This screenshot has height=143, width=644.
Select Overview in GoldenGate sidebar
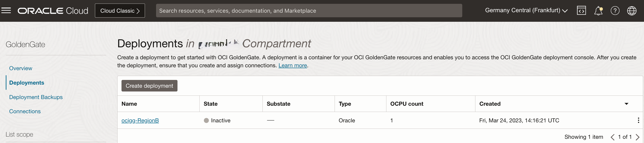21,68
